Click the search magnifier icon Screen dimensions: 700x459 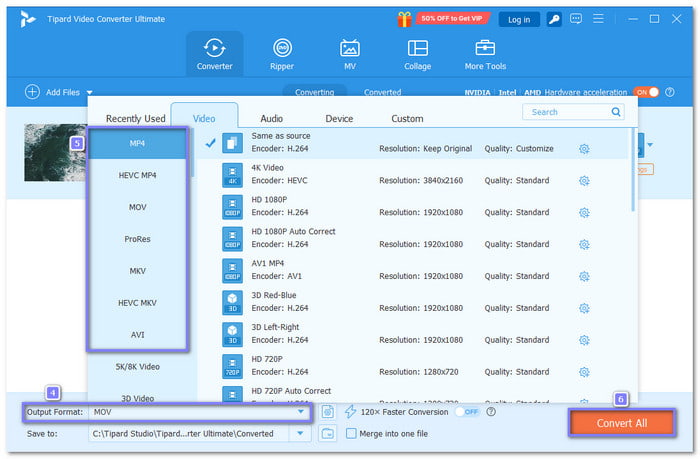(x=616, y=112)
